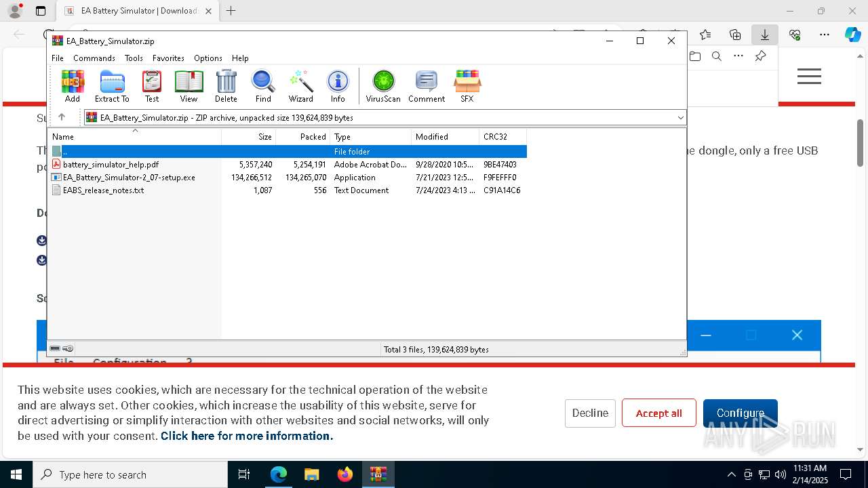This screenshot has height=488, width=868.
Task: Go up one folder level arrow
Action: [x=62, y=117]
